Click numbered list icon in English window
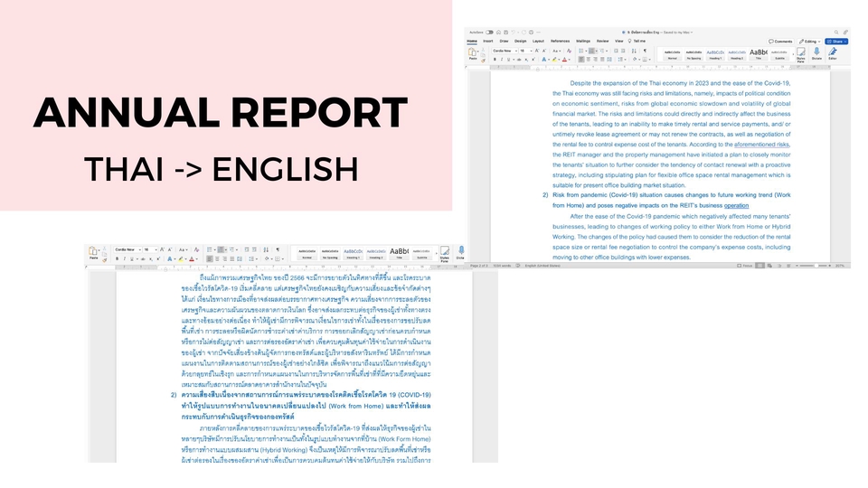 pyautogui.click(x=591, y=51)
